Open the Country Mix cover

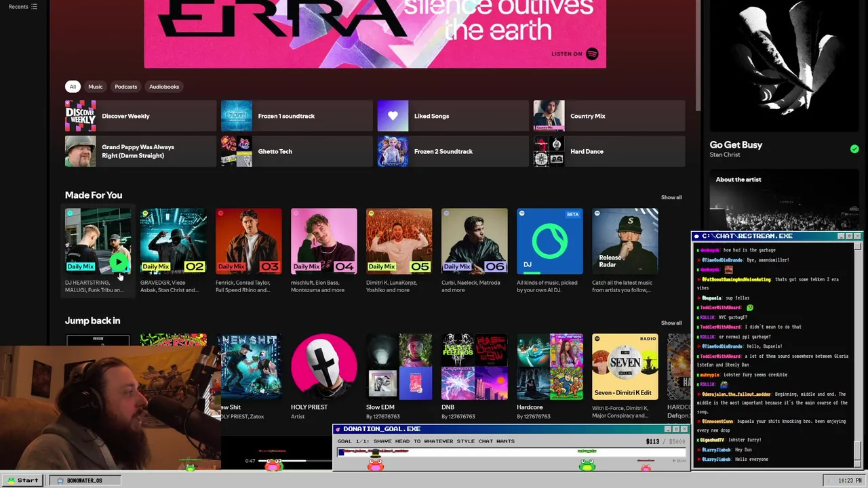549,116
